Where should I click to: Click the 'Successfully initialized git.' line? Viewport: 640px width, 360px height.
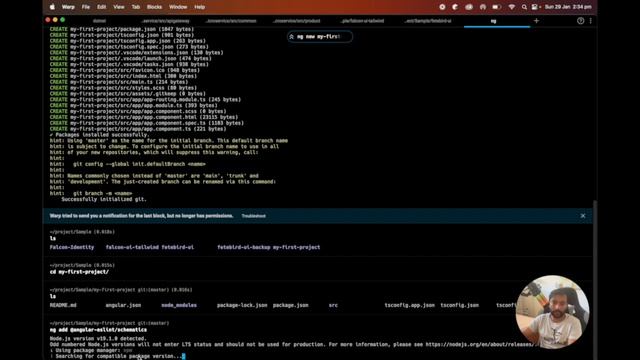point(104,199)
